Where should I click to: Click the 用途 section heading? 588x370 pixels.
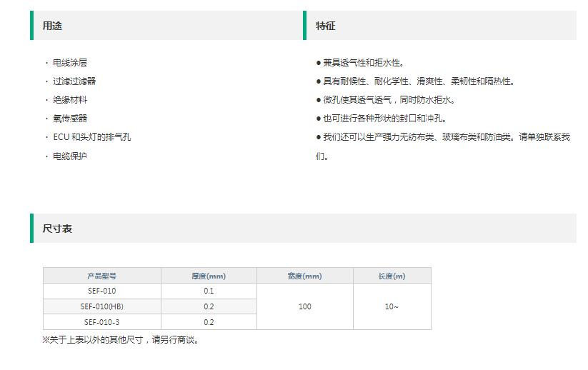pyautogui.click(x=52, y=26)
